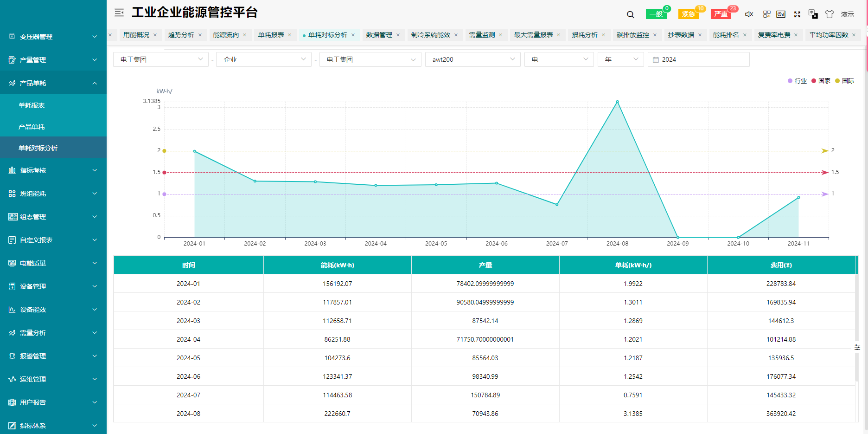Click the 变压器管理 sidebar icon
868x434 pixels.
pos(12,36)
